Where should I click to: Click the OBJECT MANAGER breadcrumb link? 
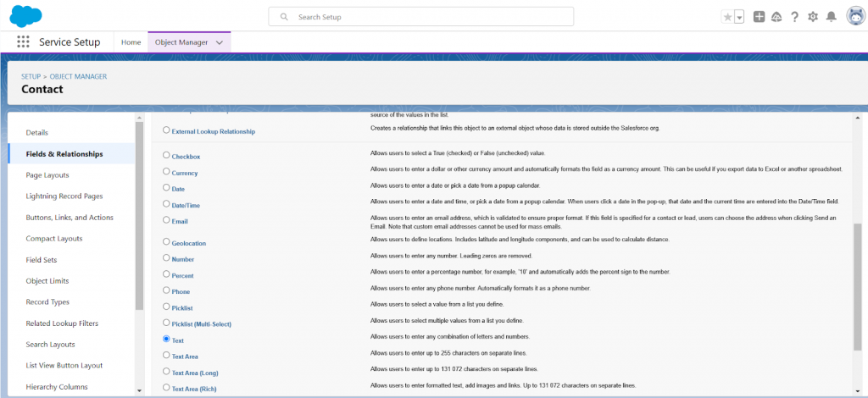[78, 76]
